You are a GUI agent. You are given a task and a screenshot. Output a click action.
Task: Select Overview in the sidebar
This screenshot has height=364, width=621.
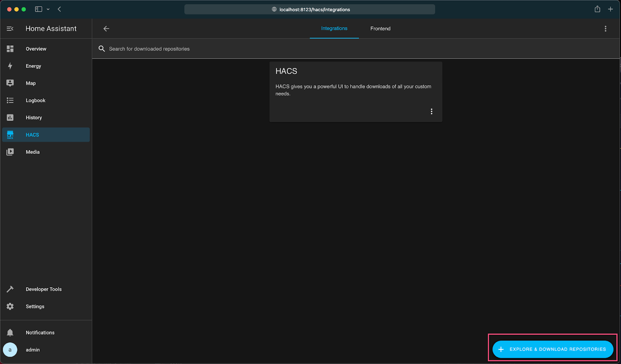click(36, 49)
